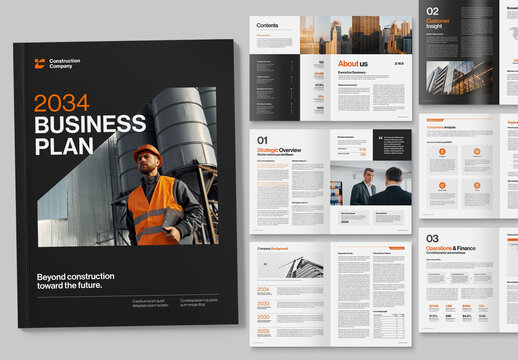Select the glass building photo under Customer Insight

(459, 78)
